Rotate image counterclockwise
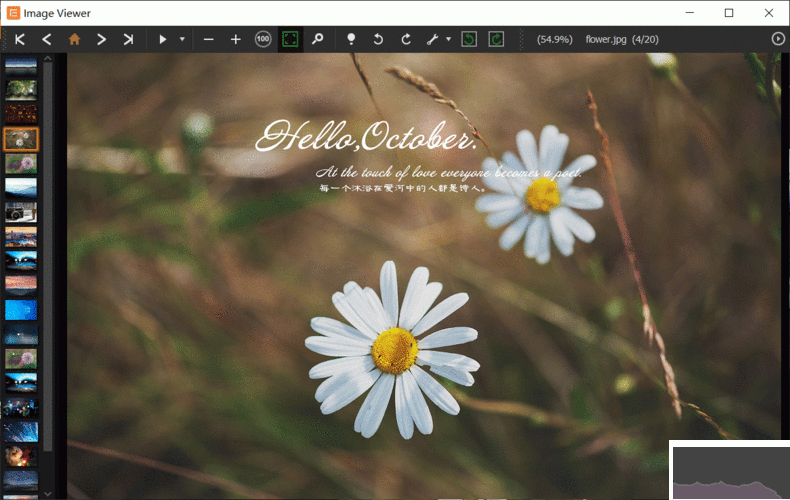Screen dimensions: 790x500 (378, 39)
